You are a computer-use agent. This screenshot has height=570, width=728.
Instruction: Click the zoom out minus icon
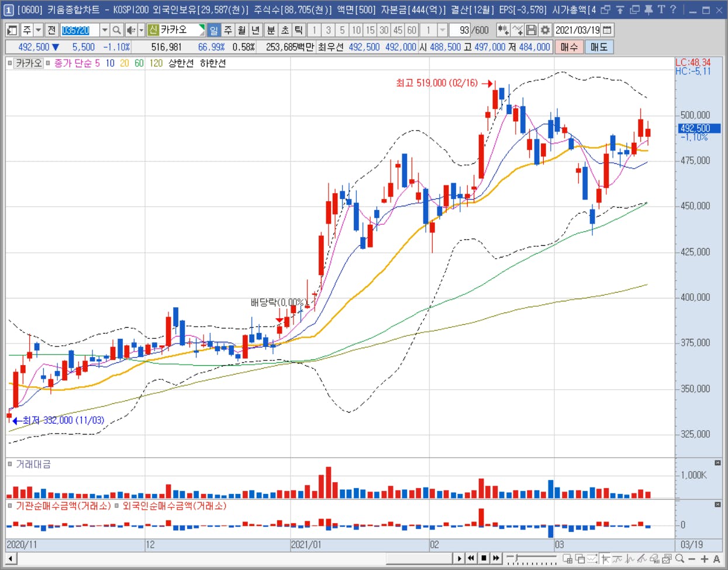(x=692, y=559)
